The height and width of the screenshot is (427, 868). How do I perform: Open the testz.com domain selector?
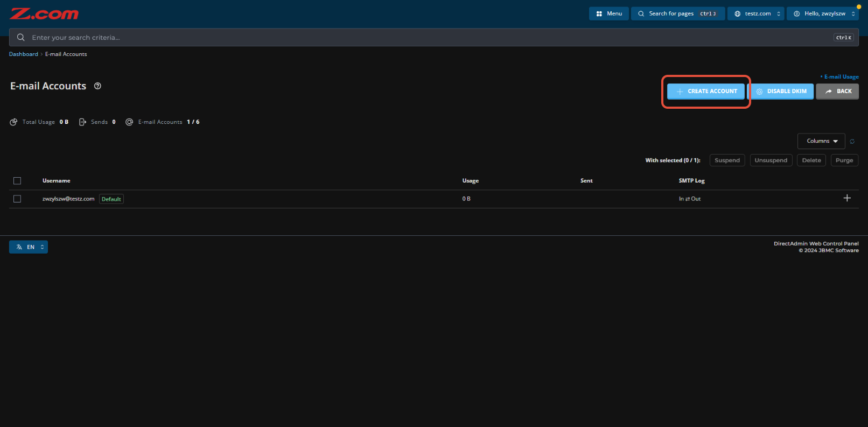[x=756, y=13]
